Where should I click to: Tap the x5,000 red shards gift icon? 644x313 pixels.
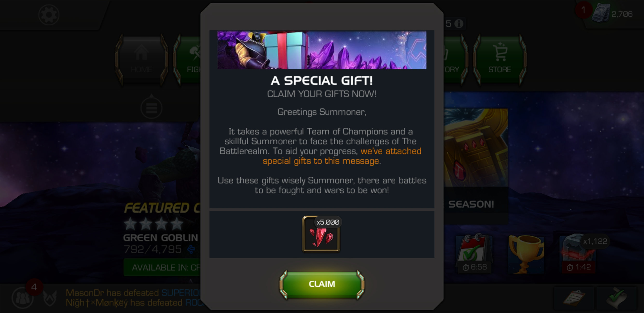321,234
